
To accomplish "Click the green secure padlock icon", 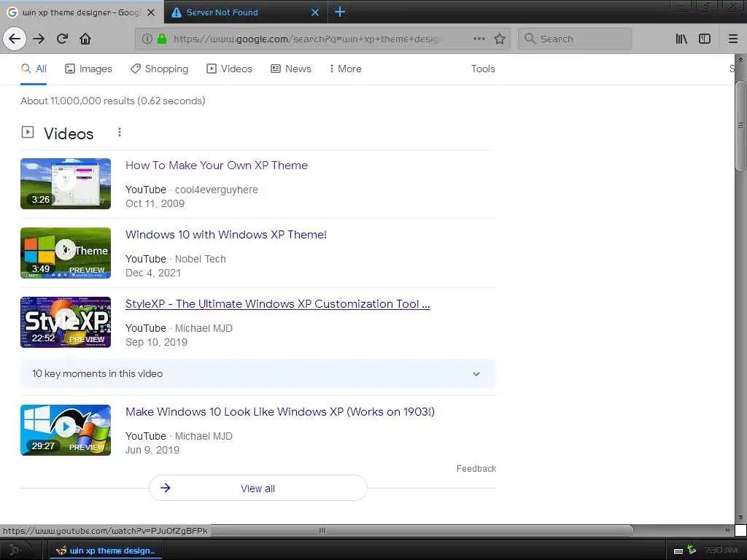I will pos(162,39).
